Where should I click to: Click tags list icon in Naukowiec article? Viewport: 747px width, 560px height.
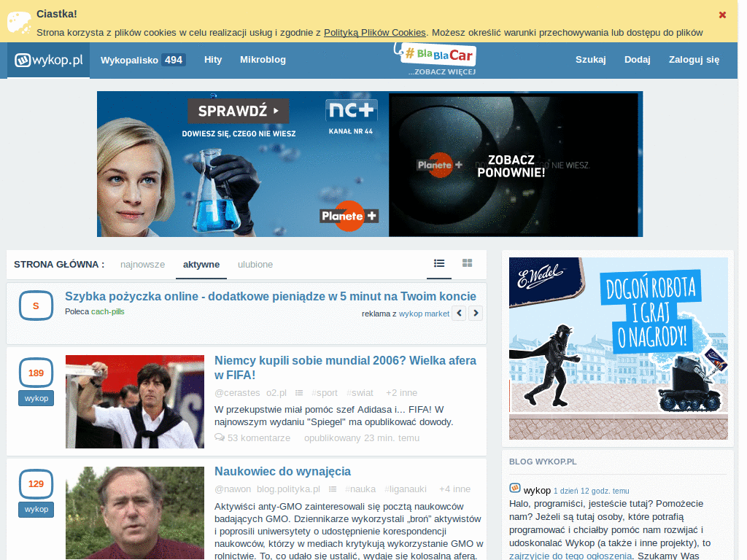point(333,489)
